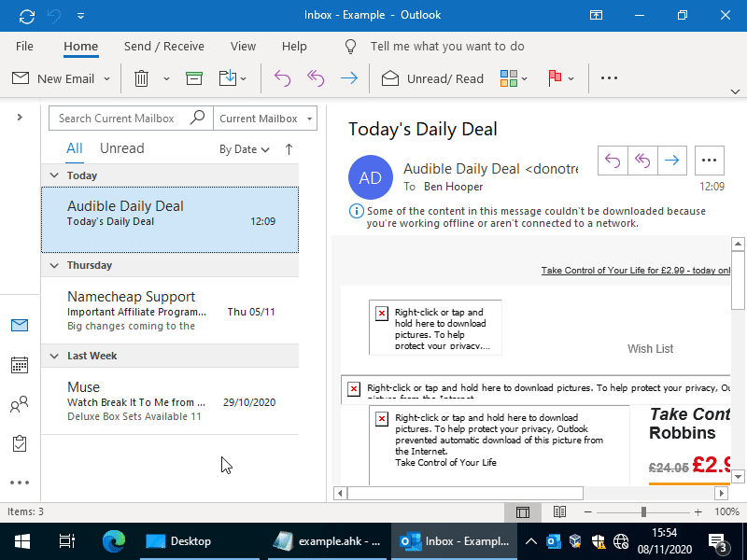Click the ribbon Forward arrow icon

[349, 78]
